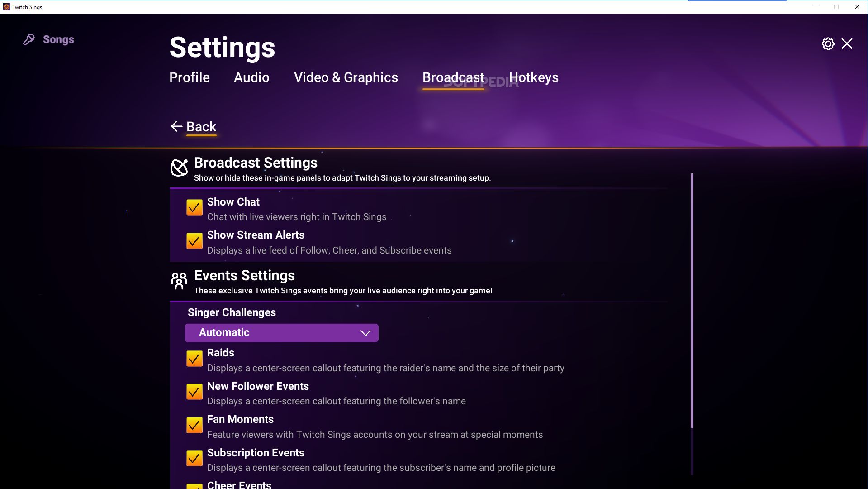868x489 pixels.
Task: Open the Singer Challenges Automatic dropdown
Action: [281, 333]
